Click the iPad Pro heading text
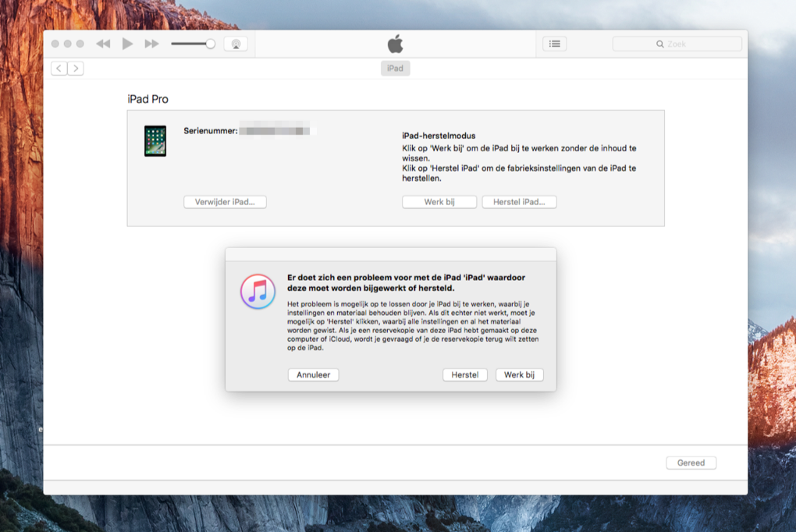Image resolution: width=796 pixels, height=532 pixels. click(147, 99)
